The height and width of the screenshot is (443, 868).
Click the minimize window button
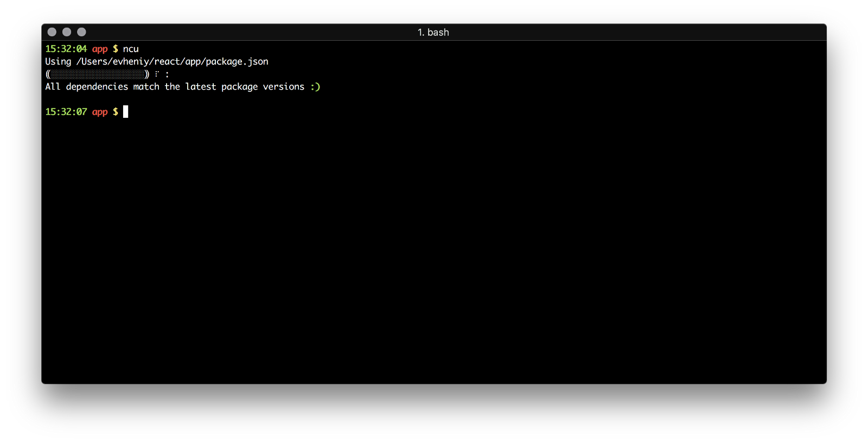(67, 32)
